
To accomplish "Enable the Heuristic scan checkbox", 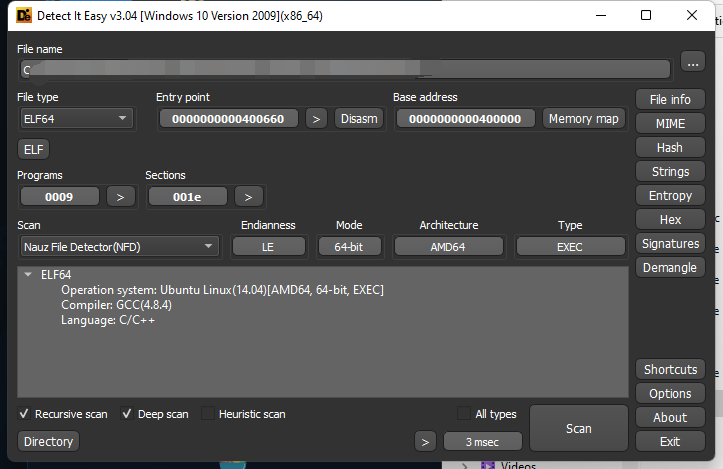I will (x=208, y=414).
